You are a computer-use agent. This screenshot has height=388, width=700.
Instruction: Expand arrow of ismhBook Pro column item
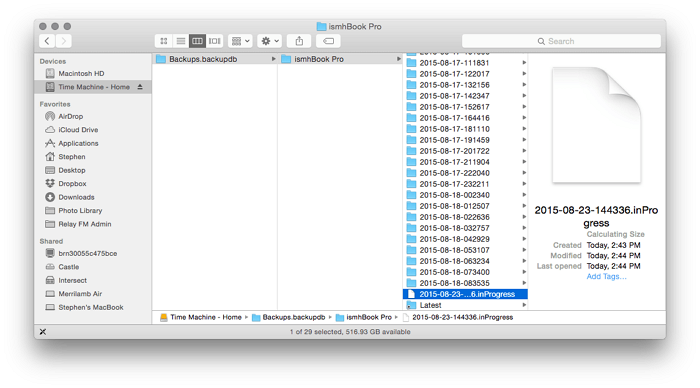click(398, 59)
